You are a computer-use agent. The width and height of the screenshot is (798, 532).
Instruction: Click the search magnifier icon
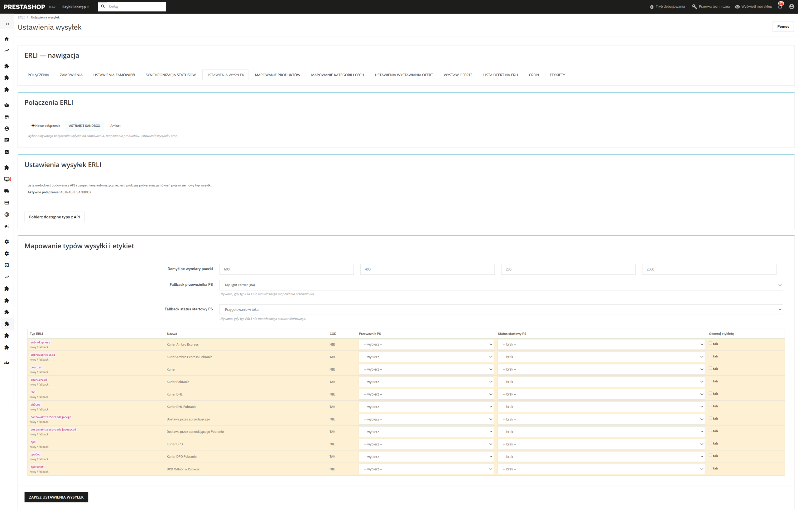[103, 7]
